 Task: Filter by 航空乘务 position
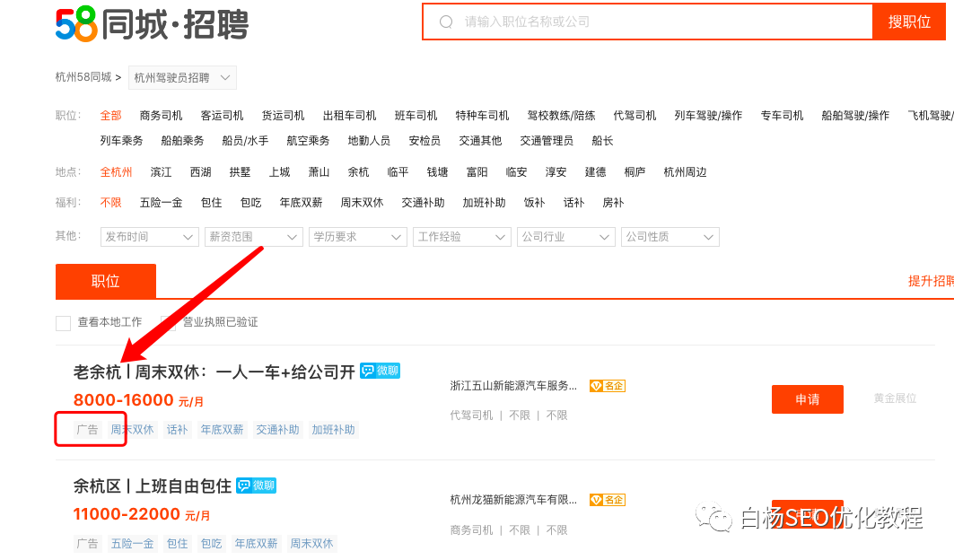pos(308,141)
